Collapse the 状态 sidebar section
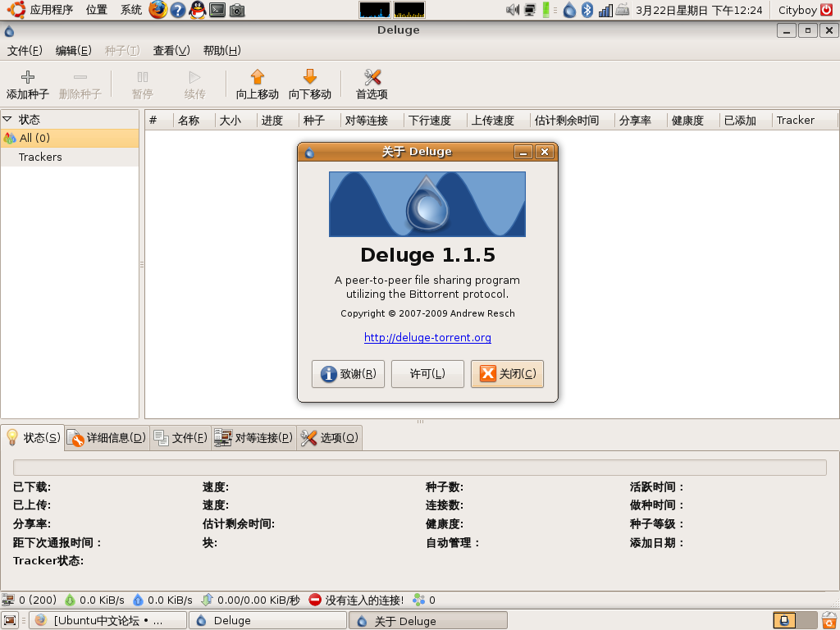This screenshot has width=840, height=630. pyautogui.click(x=7, y=119)
